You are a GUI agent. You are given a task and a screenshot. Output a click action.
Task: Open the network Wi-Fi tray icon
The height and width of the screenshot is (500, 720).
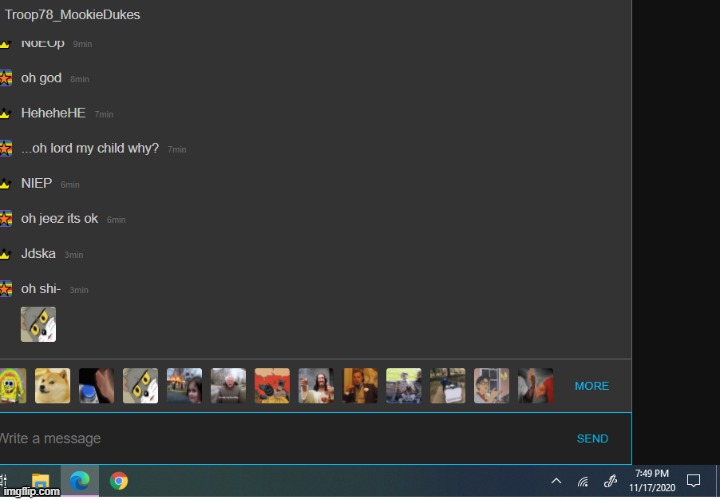[583, 481]
